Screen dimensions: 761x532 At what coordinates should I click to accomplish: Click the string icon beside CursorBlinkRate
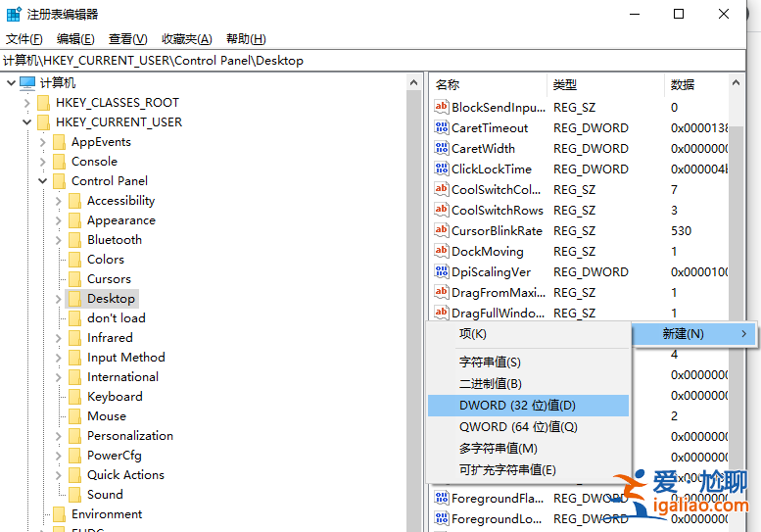tap(441, 230)
